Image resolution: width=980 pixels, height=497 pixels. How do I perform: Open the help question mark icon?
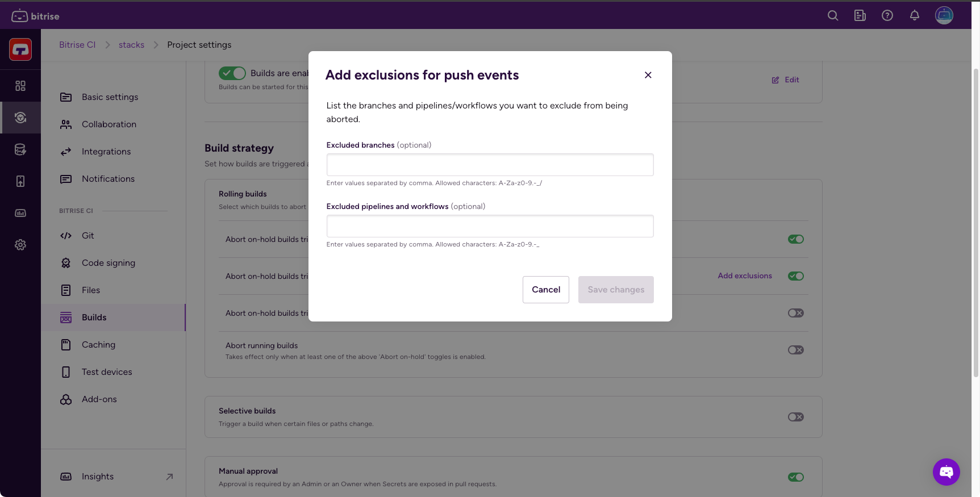pos(887,16)
